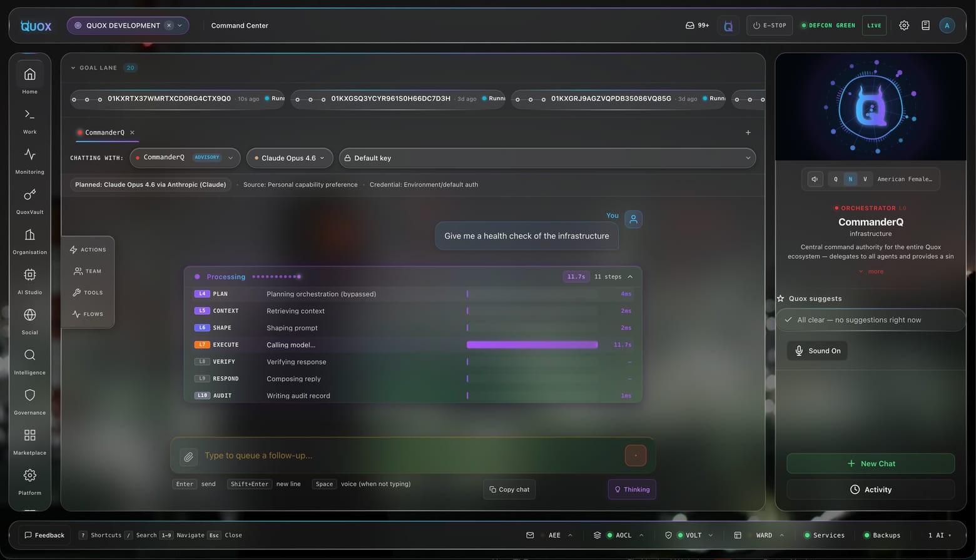The height and width of the screenshot is (560, 976).
Task: Click the Copy chat button
Action: click(509, 490)
